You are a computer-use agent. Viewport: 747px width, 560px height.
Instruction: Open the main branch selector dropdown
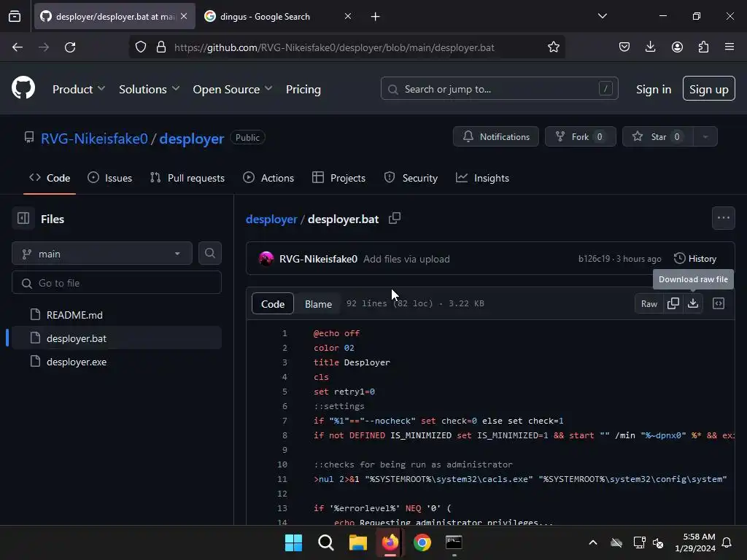(x=102, y=254)
